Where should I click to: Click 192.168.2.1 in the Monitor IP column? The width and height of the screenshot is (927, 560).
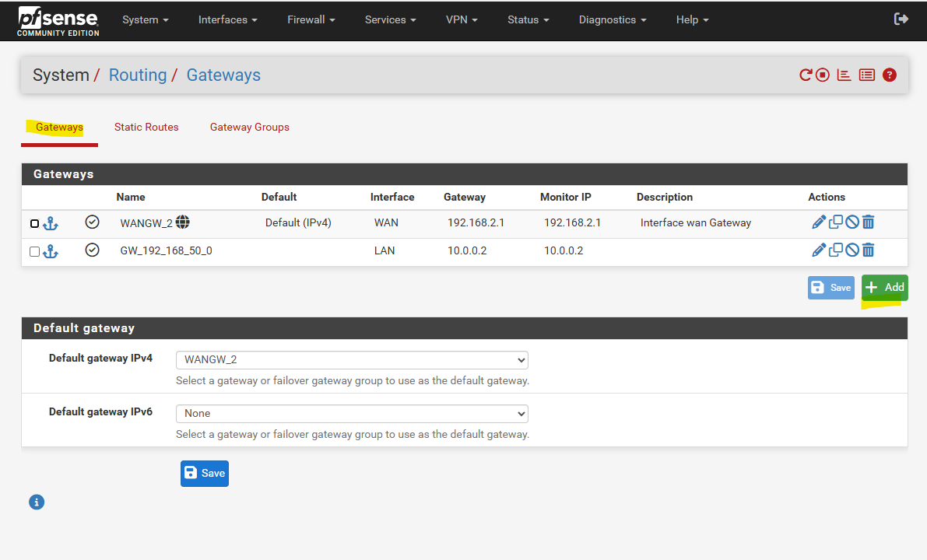coord(572,222)
